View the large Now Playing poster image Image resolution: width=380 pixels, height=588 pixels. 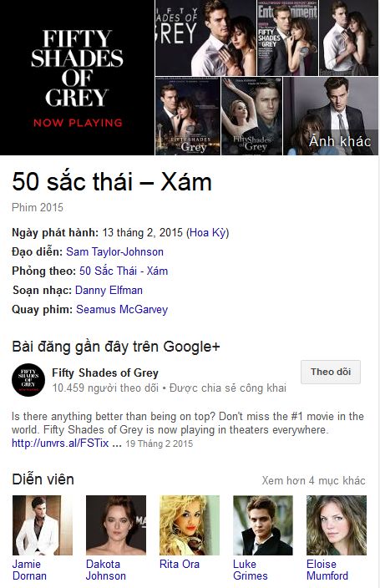pyautogui.click(x=77, y=77)
